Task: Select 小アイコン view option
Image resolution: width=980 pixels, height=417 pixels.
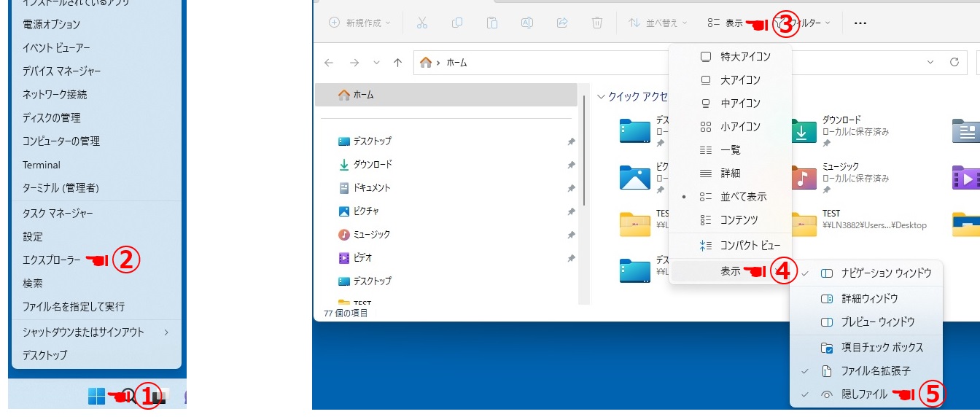Action: coord(730,126)
